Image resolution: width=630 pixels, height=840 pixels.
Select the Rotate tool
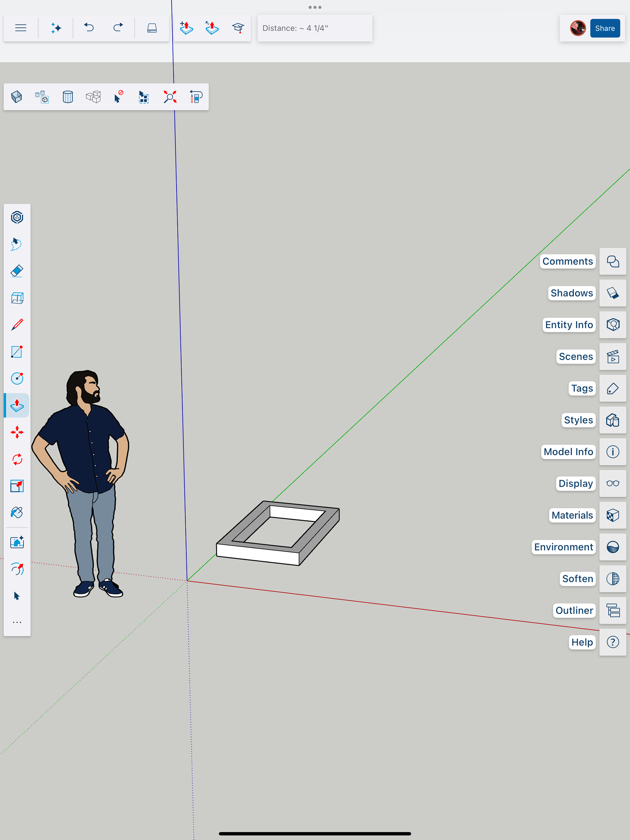click(17, 459)
